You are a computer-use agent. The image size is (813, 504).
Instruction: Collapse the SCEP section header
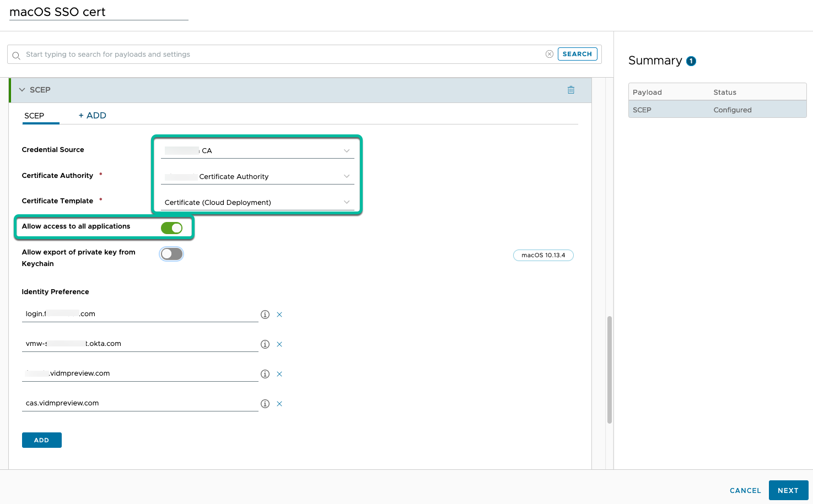pos(22,90)
